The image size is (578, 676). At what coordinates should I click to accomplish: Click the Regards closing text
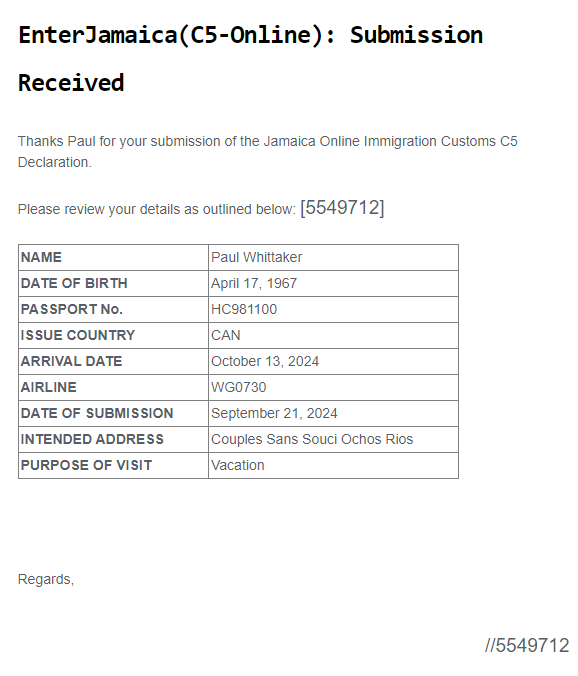pyautogui.click(x=46, y=579)
